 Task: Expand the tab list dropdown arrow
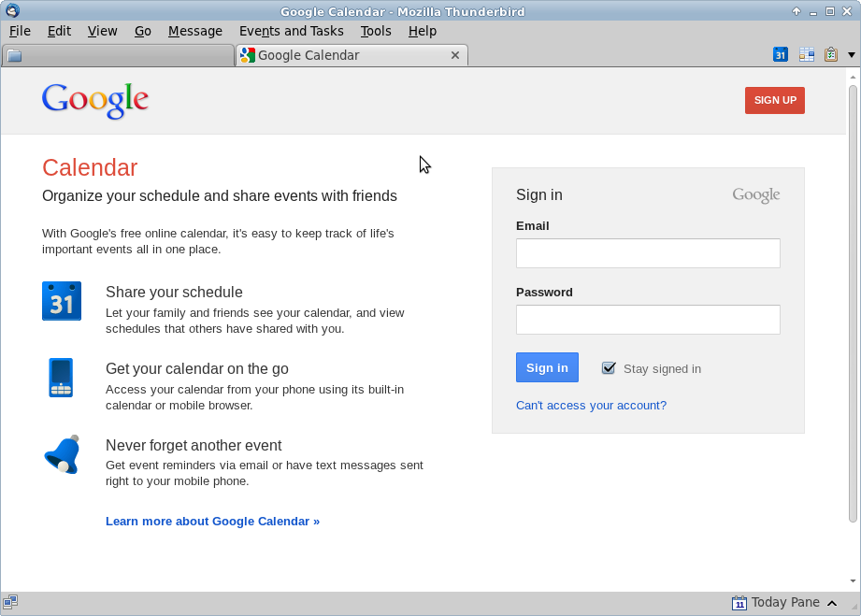pos(851,55)
